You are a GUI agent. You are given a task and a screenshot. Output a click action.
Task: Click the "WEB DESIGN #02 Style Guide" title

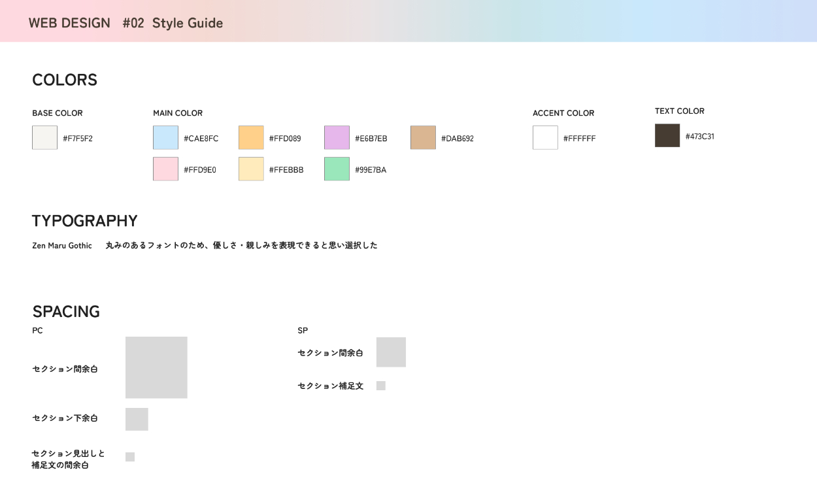pos(125,23)
